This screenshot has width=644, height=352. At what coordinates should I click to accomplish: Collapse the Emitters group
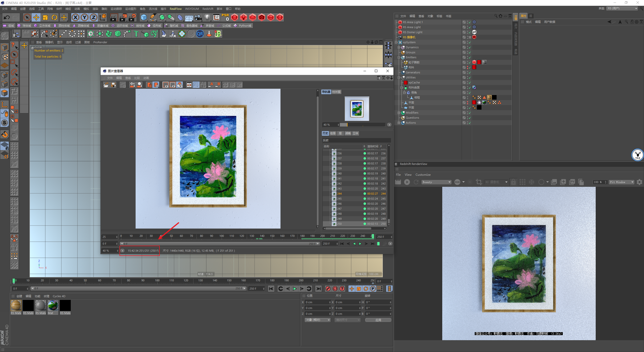tap(399, 57)
